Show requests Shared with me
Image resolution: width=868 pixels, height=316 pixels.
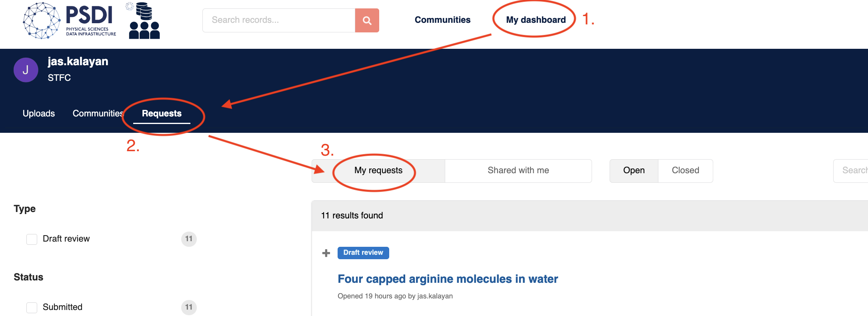tap(518, 171)
